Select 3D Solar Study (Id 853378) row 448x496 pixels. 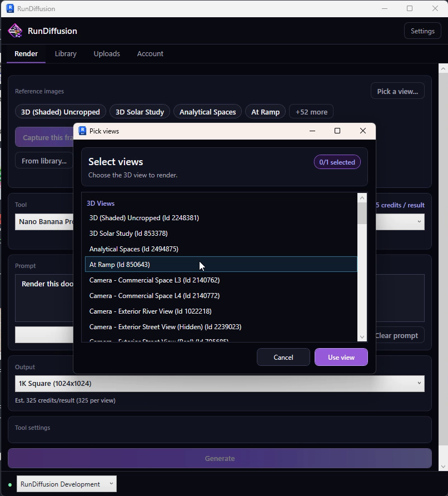pyautogui.click(x=221, y=233)
